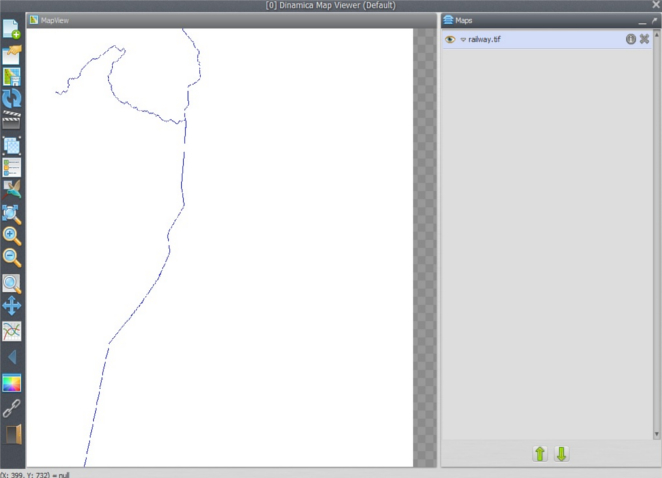Click the chain link icon
662x478 pixels.
pyautogui.click(x=12, y=407)
